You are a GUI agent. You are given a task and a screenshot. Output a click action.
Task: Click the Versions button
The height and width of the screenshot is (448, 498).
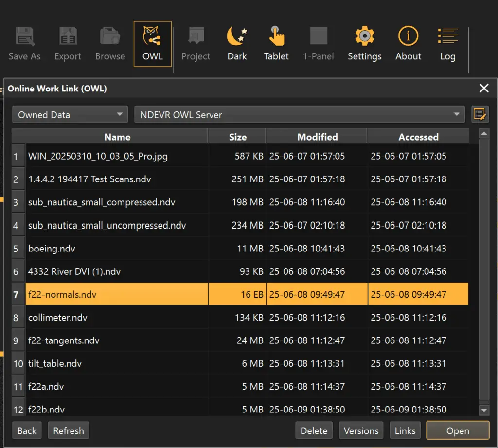(x=361, y=430)
